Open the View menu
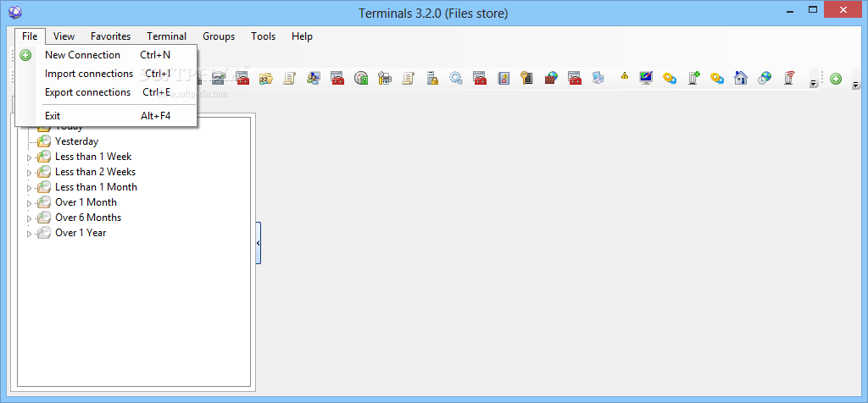 (64, 36)
